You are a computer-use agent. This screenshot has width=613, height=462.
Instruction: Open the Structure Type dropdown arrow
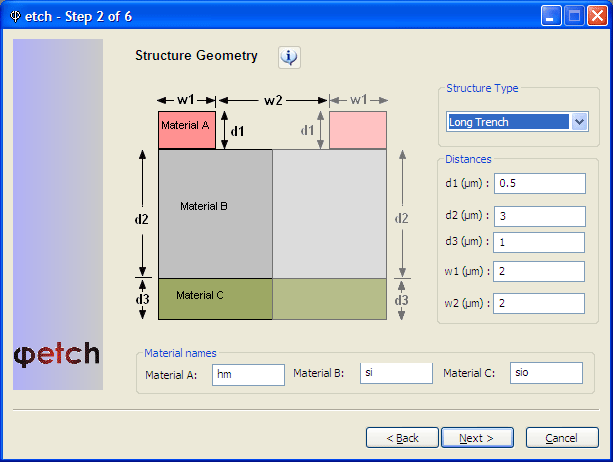click(579, 122)
